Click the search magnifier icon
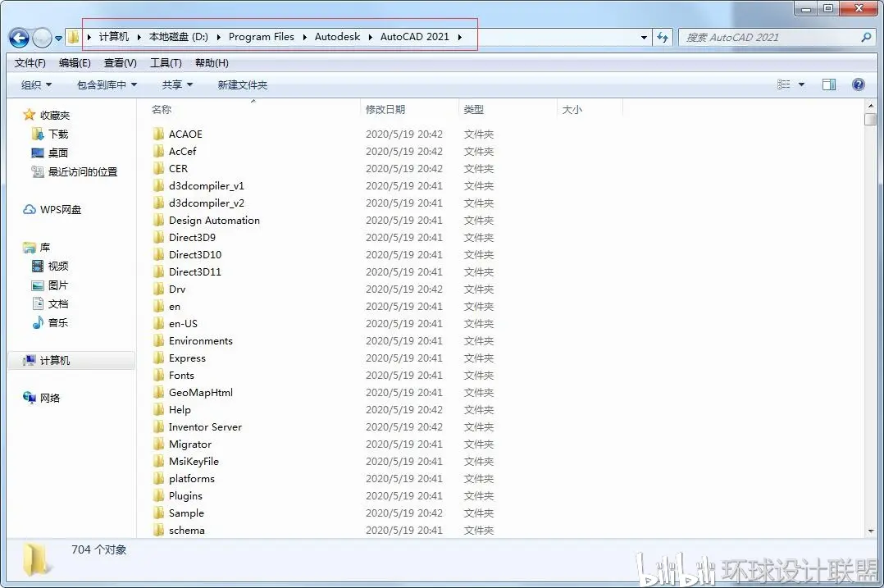This screenshot has width=884, height=588. pos(867,37)
